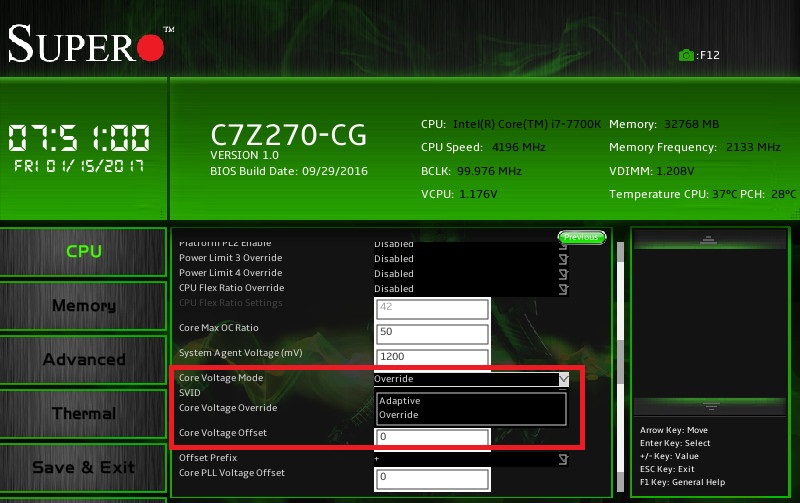The height and width of the screenshot is (503, 800).
Task: Open the Core Voltage Mode dropdown arrow
Action: point(563,379)
